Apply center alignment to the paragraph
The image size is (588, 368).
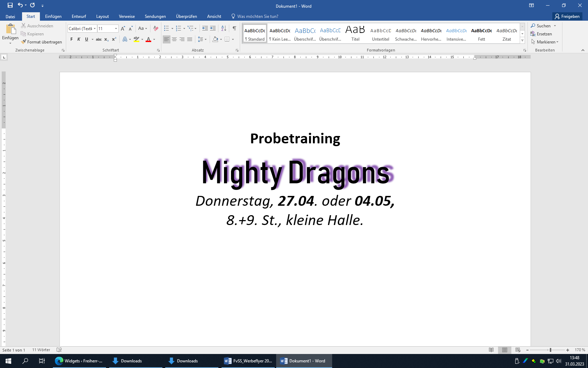(174, 39)
